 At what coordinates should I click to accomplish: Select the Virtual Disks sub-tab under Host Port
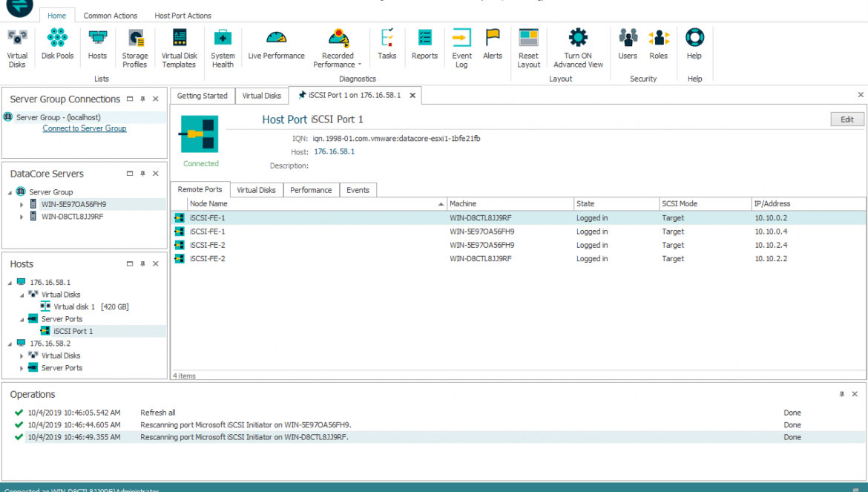[x=256, y=190]
